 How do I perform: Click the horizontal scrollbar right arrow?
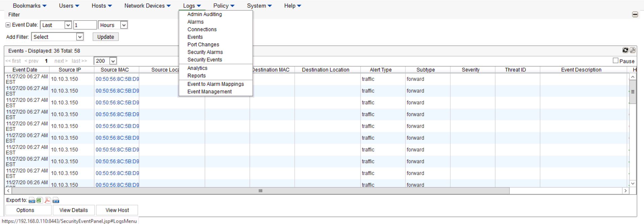[x=626, y=191]
